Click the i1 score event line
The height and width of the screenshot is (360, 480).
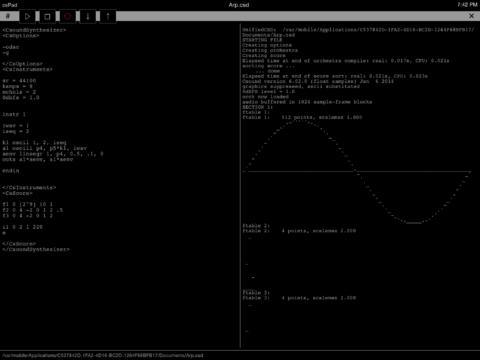pos(22,227)
